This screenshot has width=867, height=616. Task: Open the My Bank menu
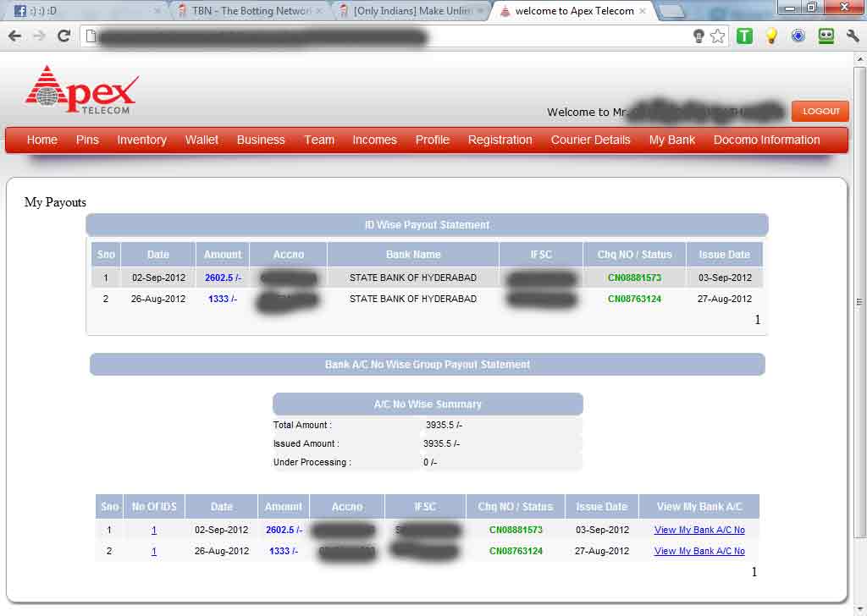[671, 140]
